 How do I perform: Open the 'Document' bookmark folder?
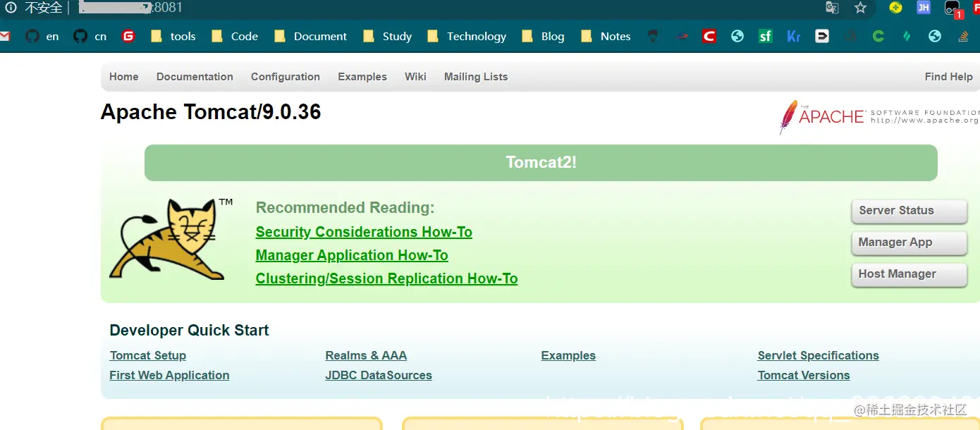point(310,36)
